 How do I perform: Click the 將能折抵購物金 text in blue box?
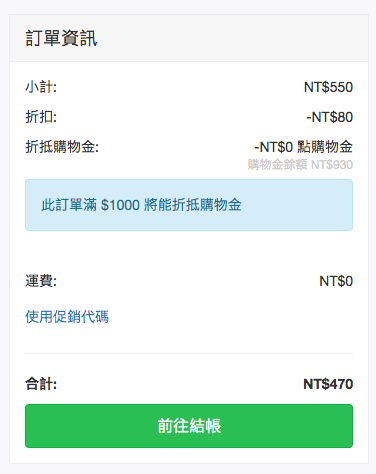click(x=193, y=205)
